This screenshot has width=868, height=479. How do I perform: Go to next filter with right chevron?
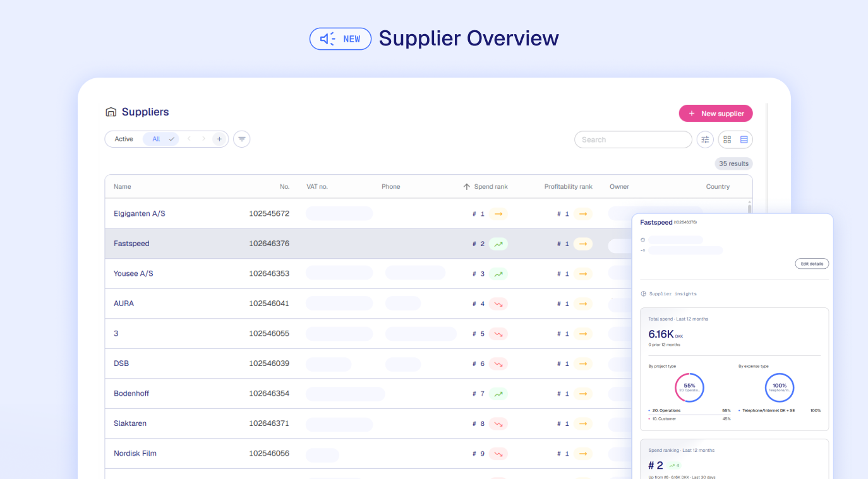203,139
